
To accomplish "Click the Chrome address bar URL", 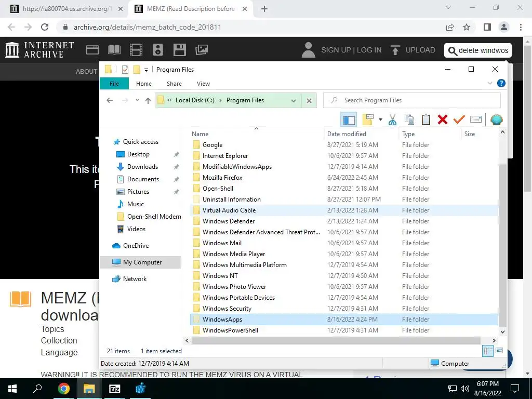I will click(x=147, y=27).
